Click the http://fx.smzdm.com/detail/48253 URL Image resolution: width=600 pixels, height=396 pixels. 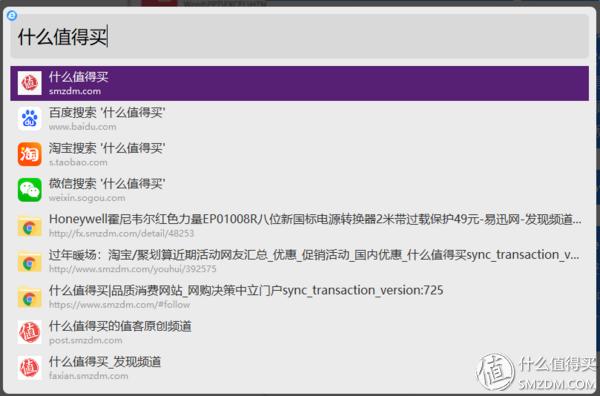point(121,233)
